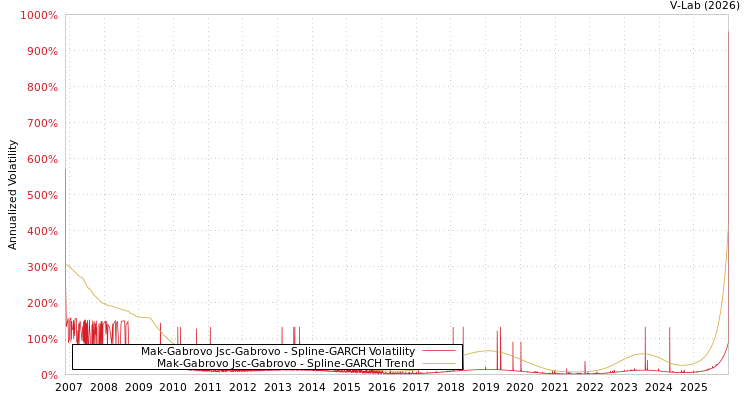Click the yellow legend line sample

(x=439, y=364)
